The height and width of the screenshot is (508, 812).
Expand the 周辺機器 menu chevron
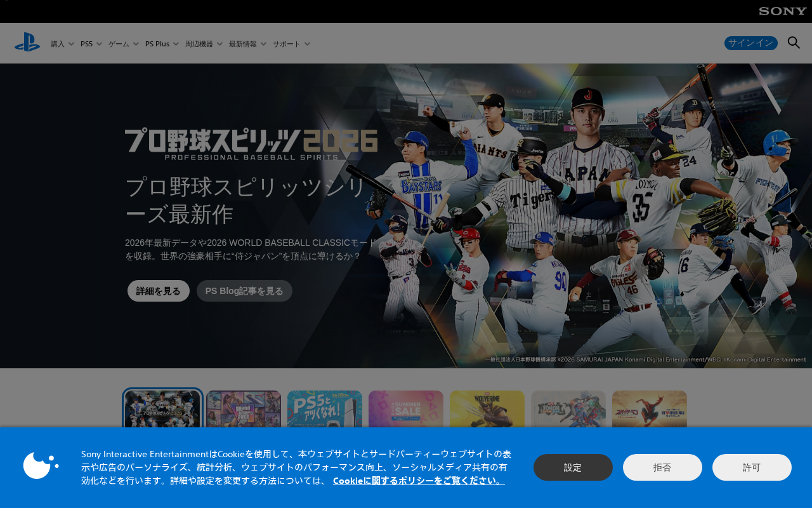[219, 44]
